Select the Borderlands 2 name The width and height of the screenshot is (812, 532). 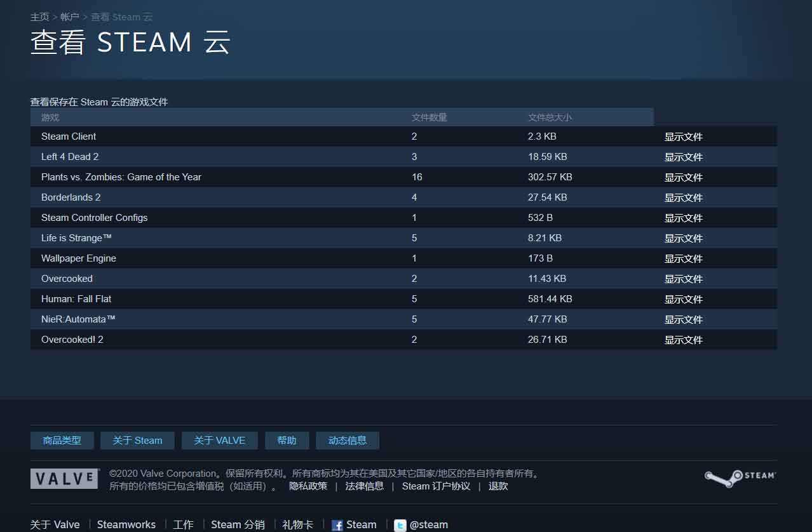71,197
